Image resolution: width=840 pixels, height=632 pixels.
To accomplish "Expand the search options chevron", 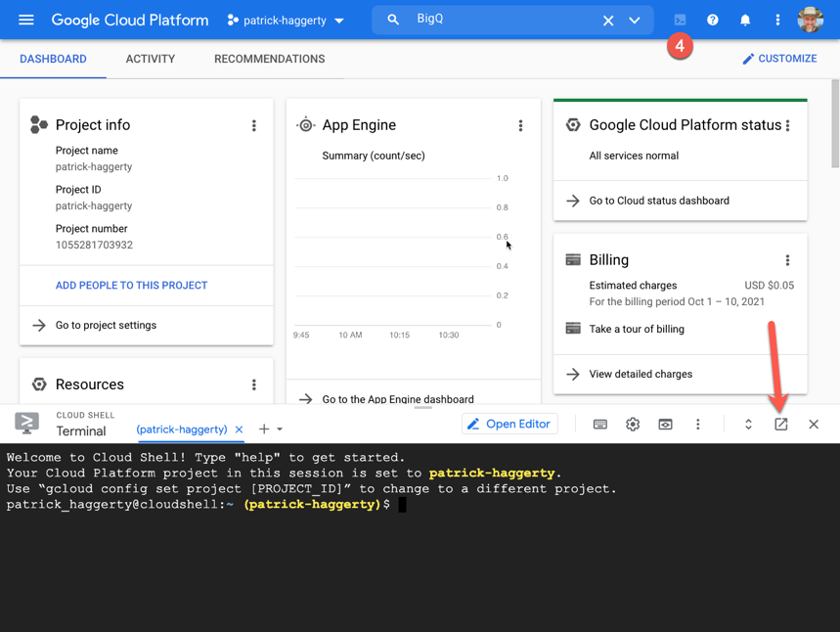I will click(635, 21).
